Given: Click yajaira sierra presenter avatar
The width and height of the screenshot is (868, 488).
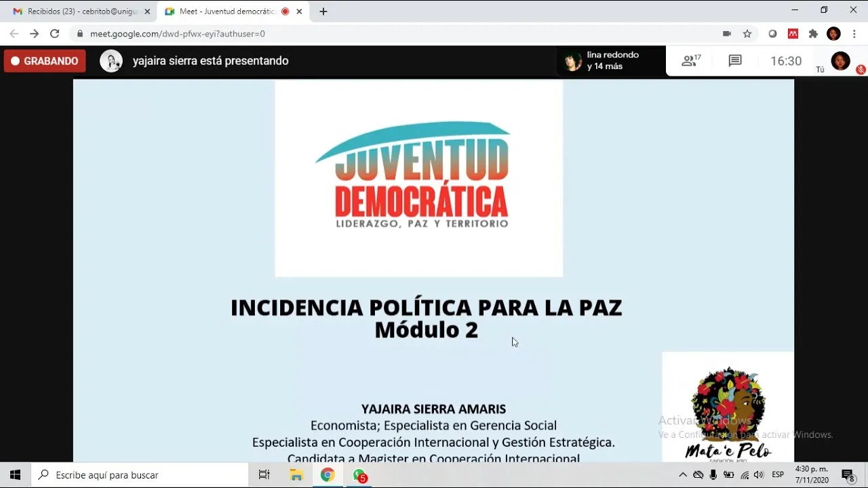Looking at the screenshot, I should 111,61.
